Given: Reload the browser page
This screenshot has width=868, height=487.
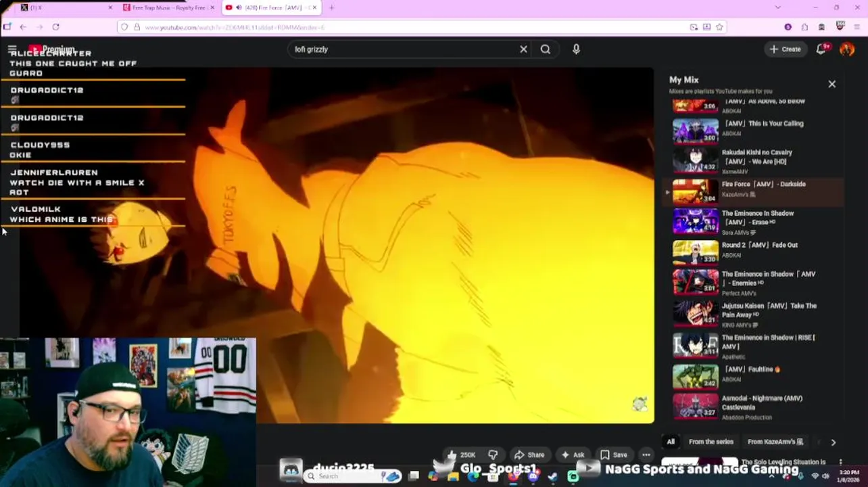Looking at the screenshot, I should coord(55,27).
